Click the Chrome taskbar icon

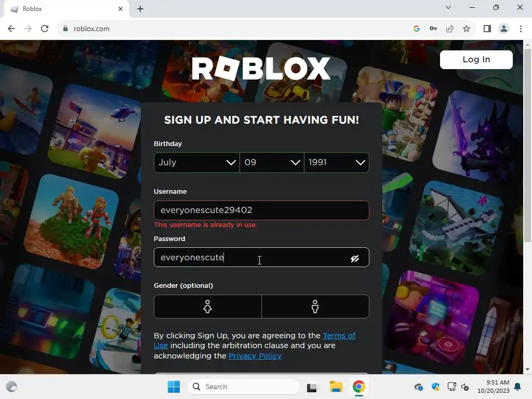358,387
